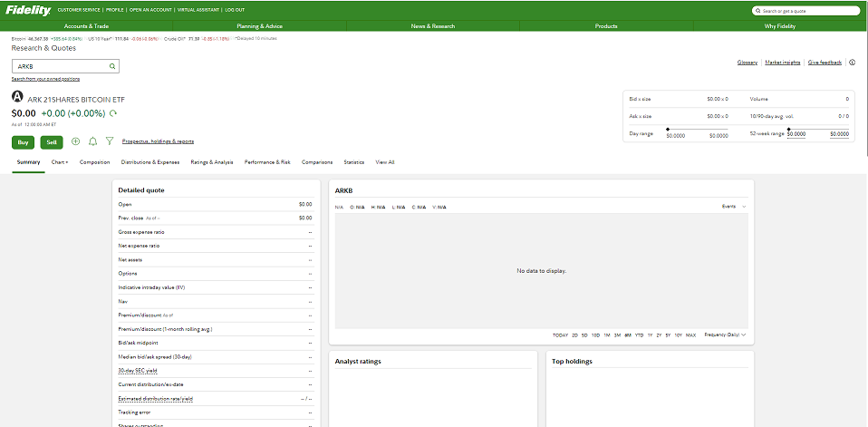Select the 5Y chart range
This screenshot has height=427, width=868.
(668, 335)
